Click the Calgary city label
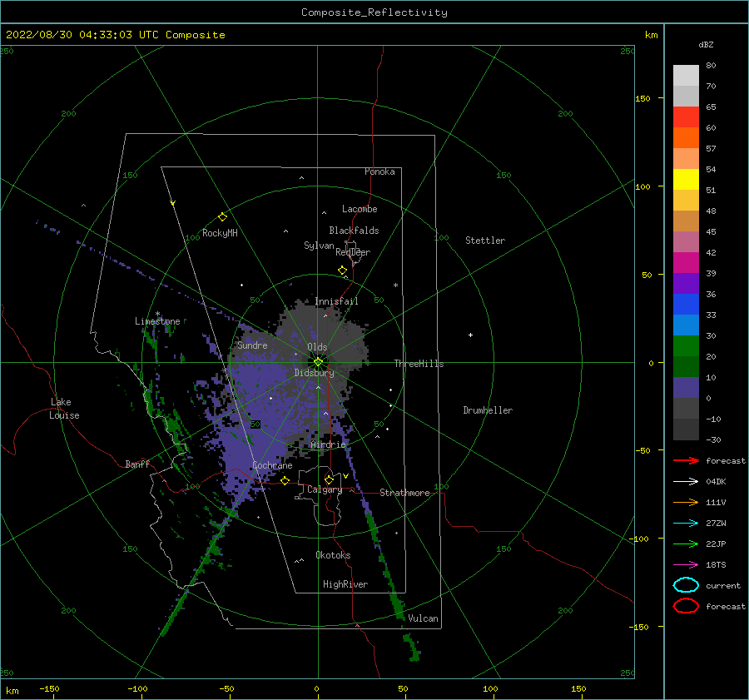The height and width of the screenshot is (700, 749). point(325,489)
